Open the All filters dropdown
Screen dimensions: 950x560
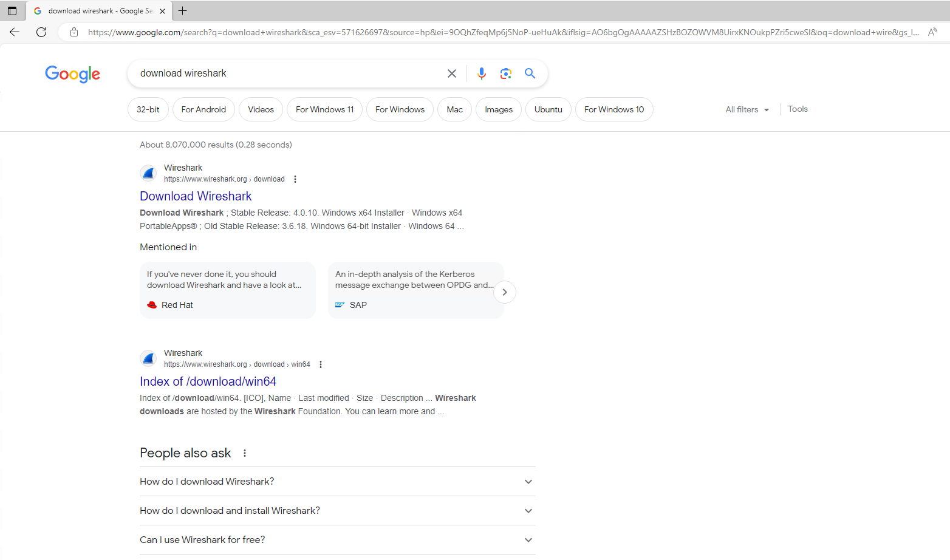[x=746, y=109]
